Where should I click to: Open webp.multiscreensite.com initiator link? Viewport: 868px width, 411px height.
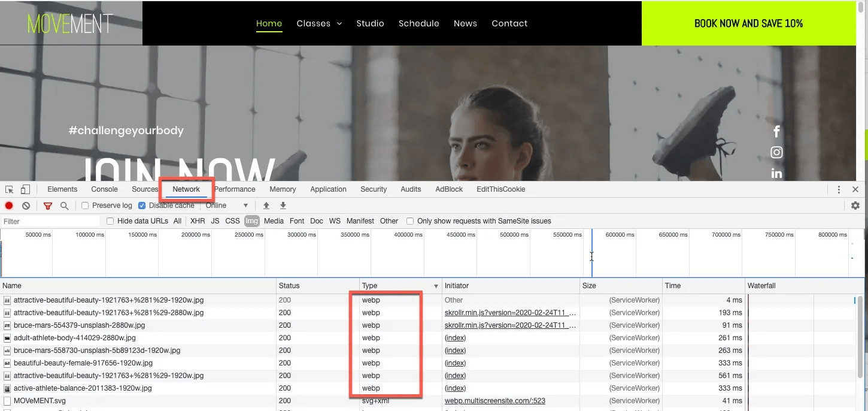point(494,401)
